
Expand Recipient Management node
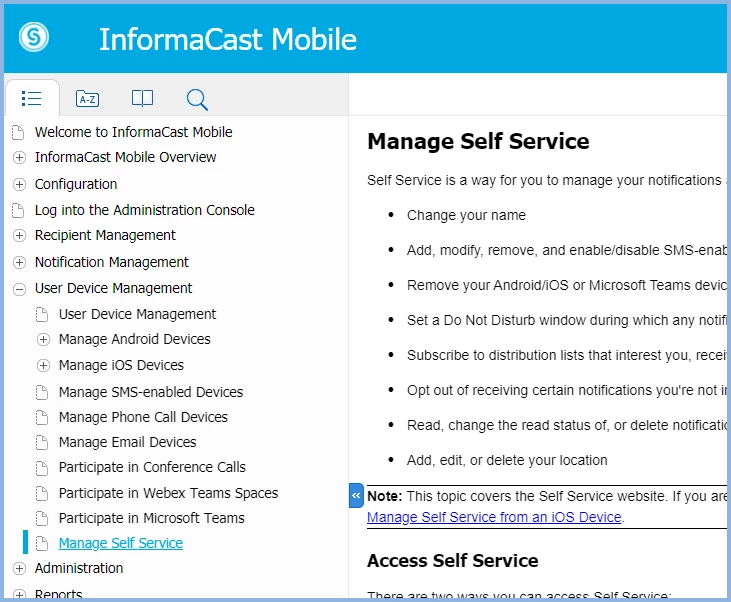tap(19, 235)
